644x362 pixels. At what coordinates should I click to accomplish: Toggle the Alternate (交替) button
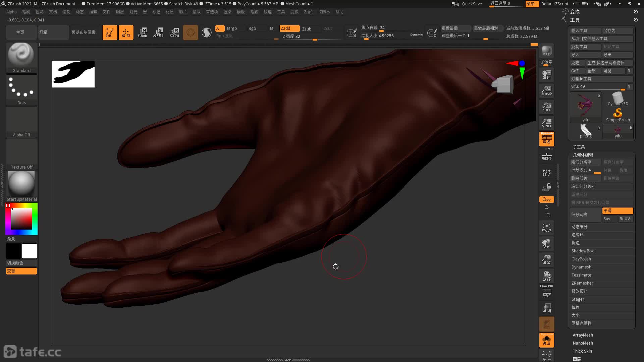coord(21,271)
